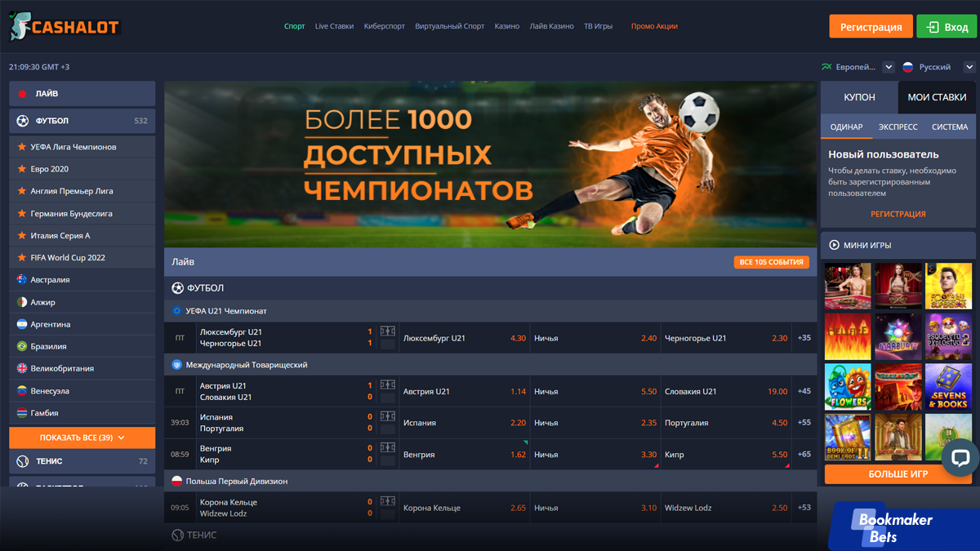Click the Cashalot logo
980x551 pixels.
click(65, 26)
